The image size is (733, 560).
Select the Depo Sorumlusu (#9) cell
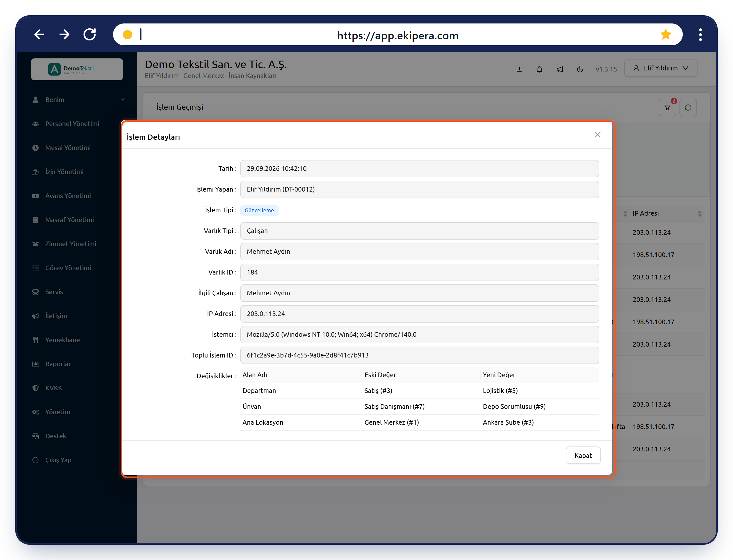(x=514, y=406)
